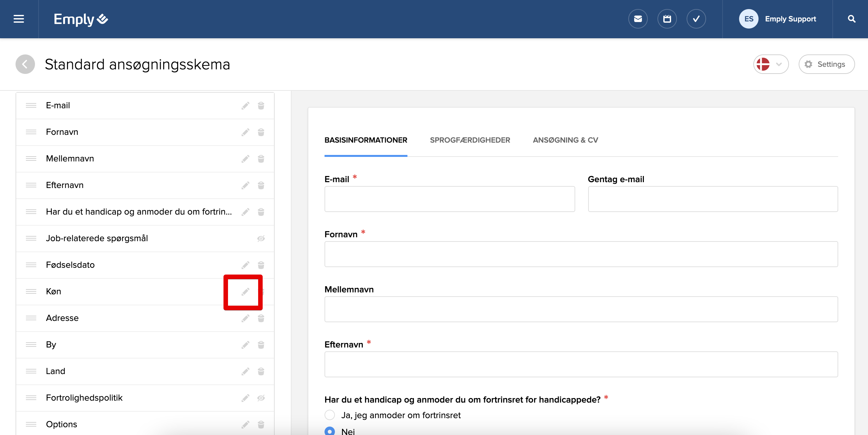Switch to the Sprogfærdigheder tab
868x435 pixels.
[470, 140]
